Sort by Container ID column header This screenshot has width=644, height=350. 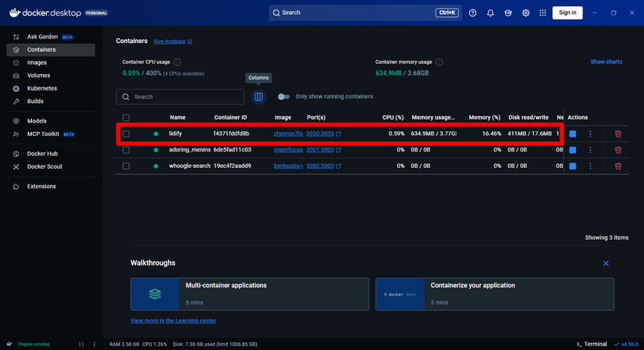tap(230, 118)
